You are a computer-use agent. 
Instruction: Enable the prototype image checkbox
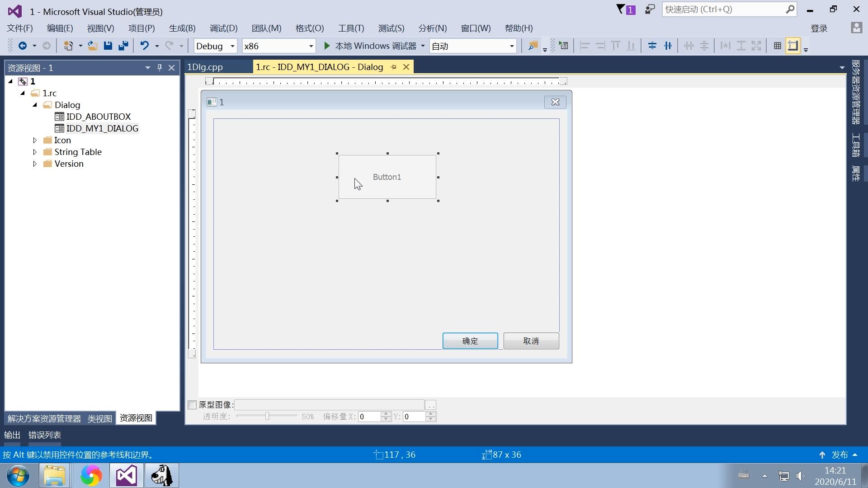192,405
